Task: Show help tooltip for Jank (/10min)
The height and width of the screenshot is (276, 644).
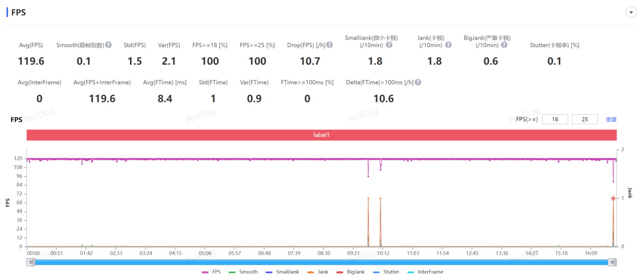Action: [449, 45]
